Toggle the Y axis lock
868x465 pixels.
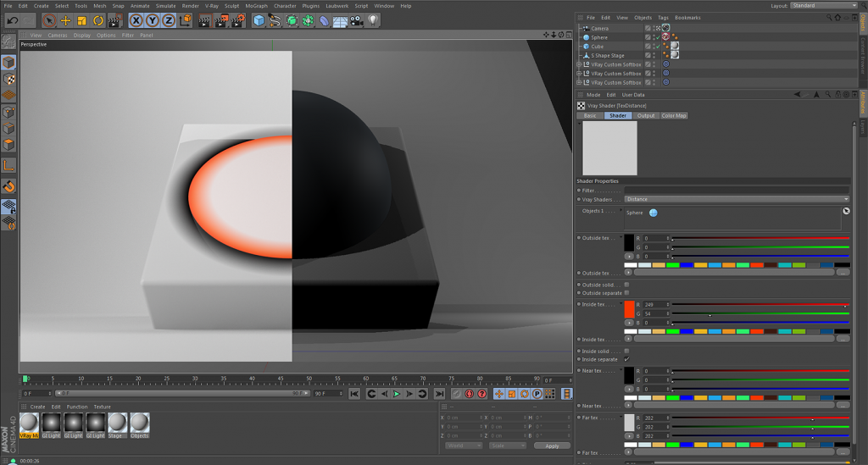coord(153,21)
